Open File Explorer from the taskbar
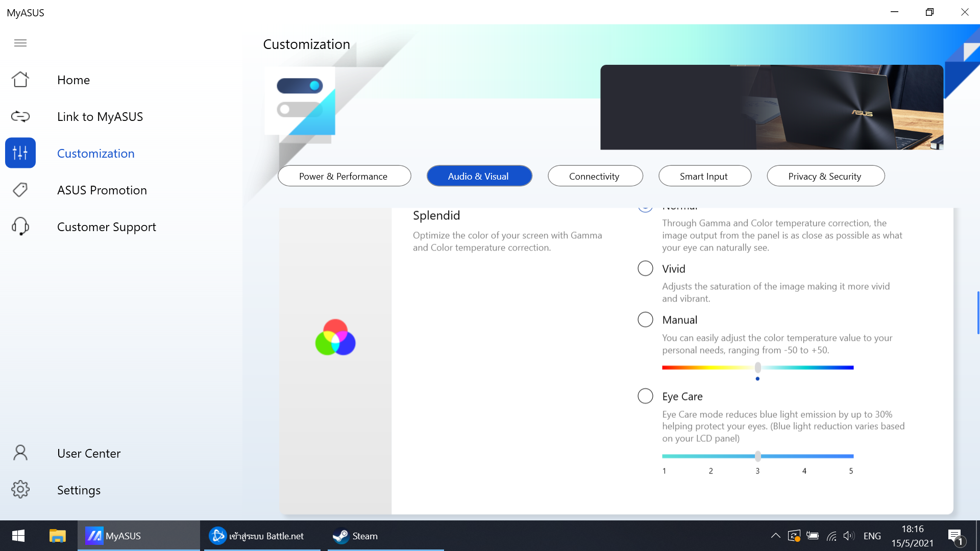 57,536
